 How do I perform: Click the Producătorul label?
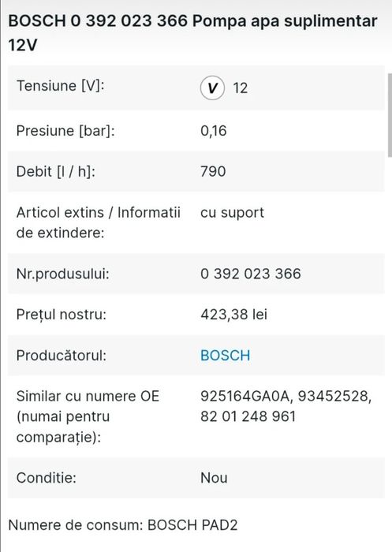coord(62,355)
